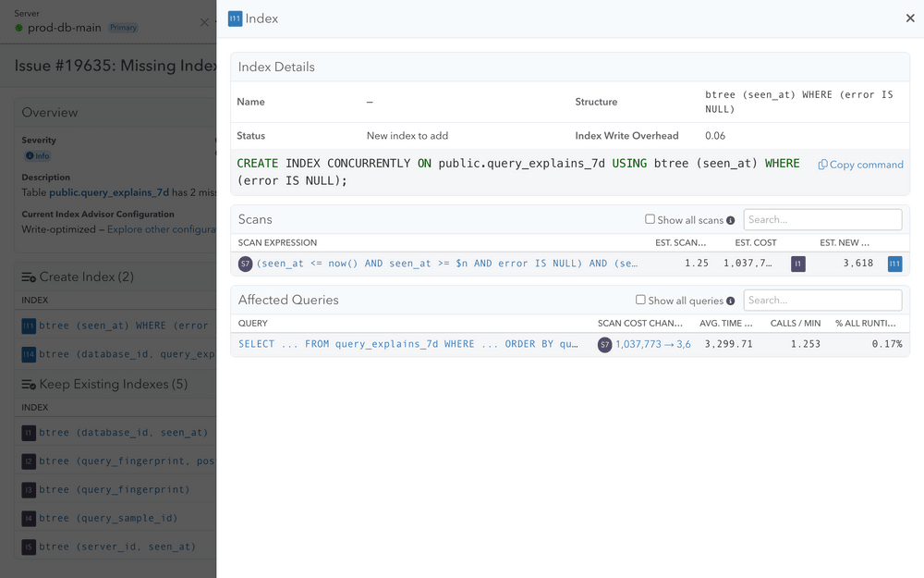Click the Search field in the Scans section

[822, 219]
